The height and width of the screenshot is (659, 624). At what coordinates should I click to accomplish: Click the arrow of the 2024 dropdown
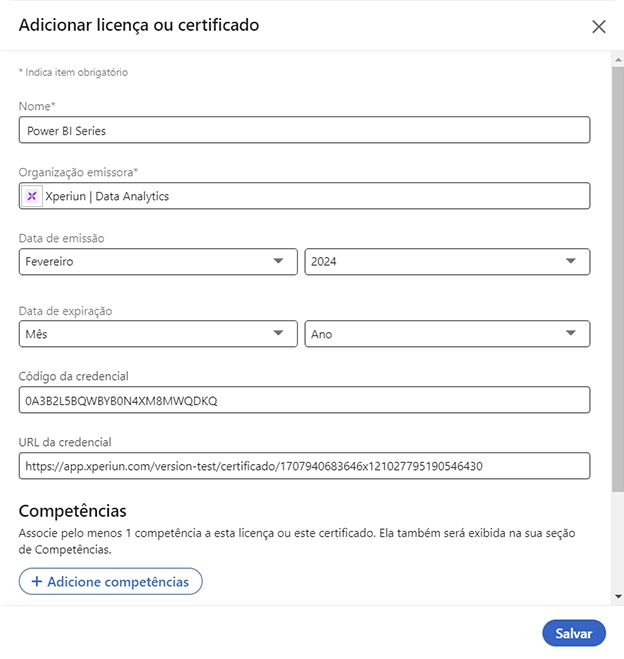[571, 261]
